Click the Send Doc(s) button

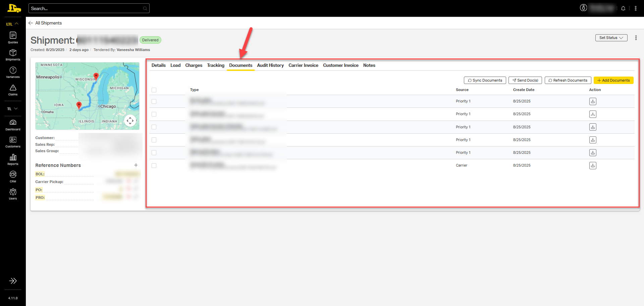(x=525, y=80)
